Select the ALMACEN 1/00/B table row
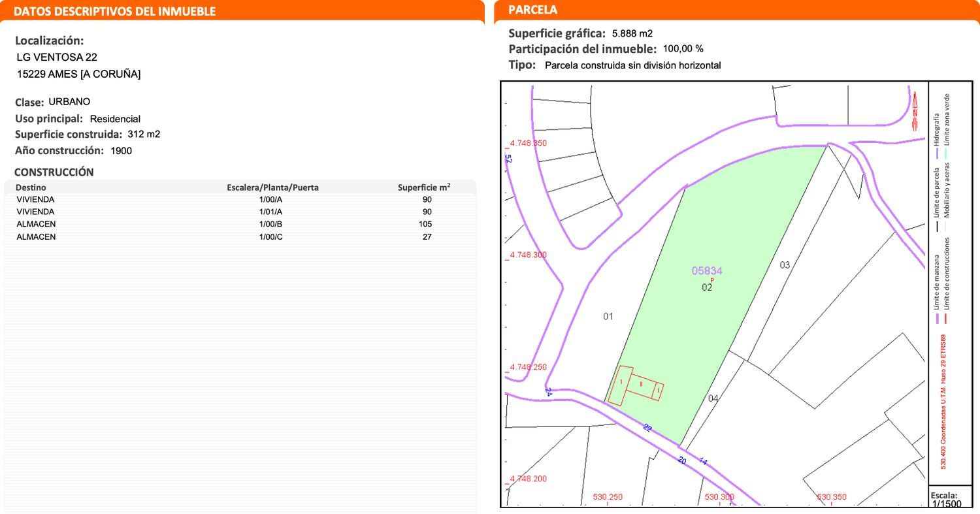This screenshot has width=980, height=514. click(x=239, y=224)
